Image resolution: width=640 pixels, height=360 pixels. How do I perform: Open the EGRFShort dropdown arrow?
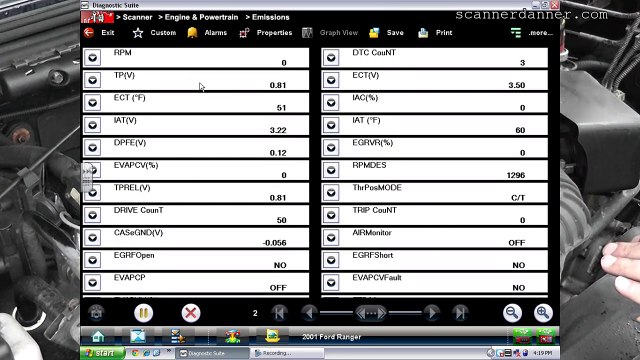(331, 260)
